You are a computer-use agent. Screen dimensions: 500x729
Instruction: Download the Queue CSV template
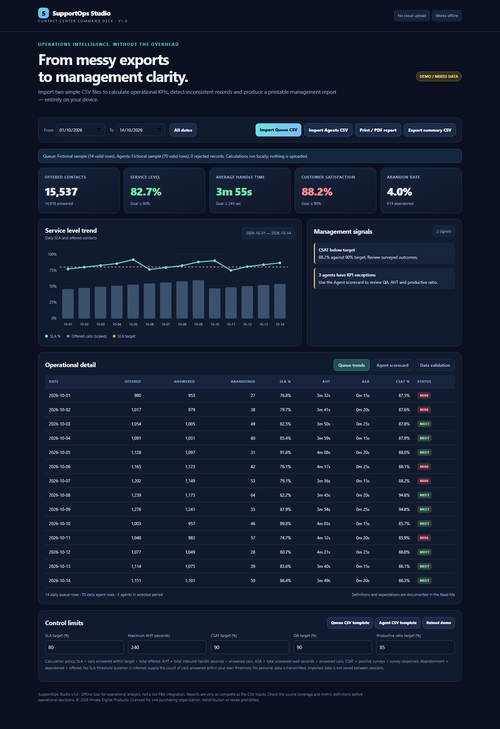click(350, 623)
